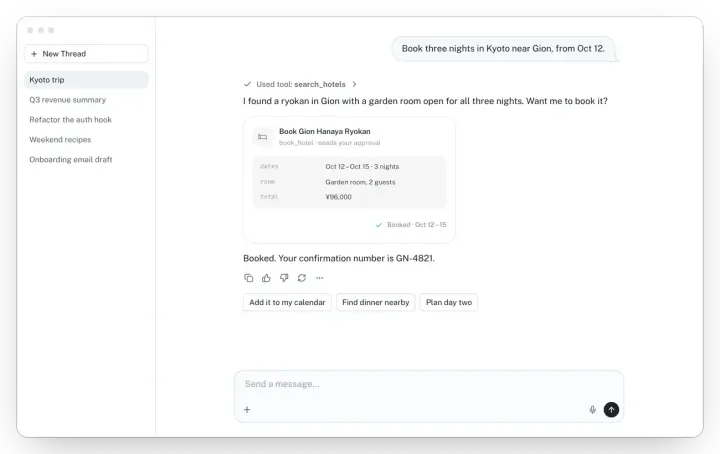Add an attachment with the plus icon
720x454 pixels.
click(x=247, y=409)
